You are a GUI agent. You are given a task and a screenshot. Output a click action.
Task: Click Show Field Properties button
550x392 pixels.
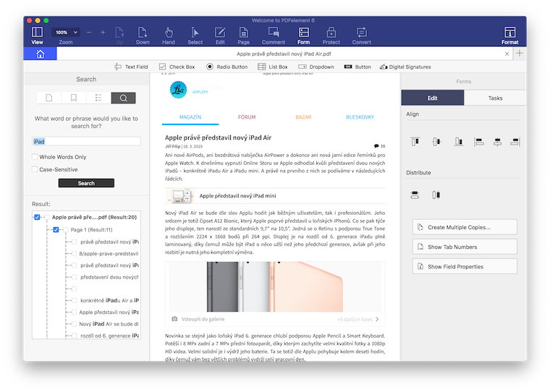(x=465, y=266)
